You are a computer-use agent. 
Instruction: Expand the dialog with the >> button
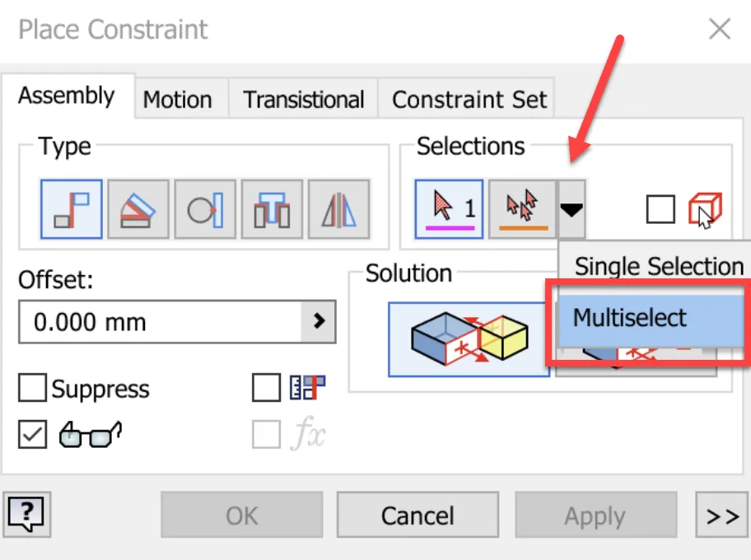pos(722,515)
